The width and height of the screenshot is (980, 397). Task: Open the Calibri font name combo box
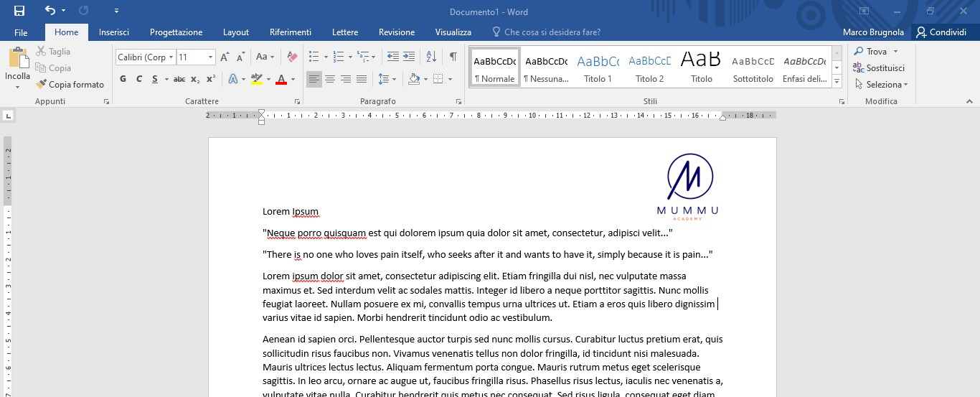tap(146, 57)
